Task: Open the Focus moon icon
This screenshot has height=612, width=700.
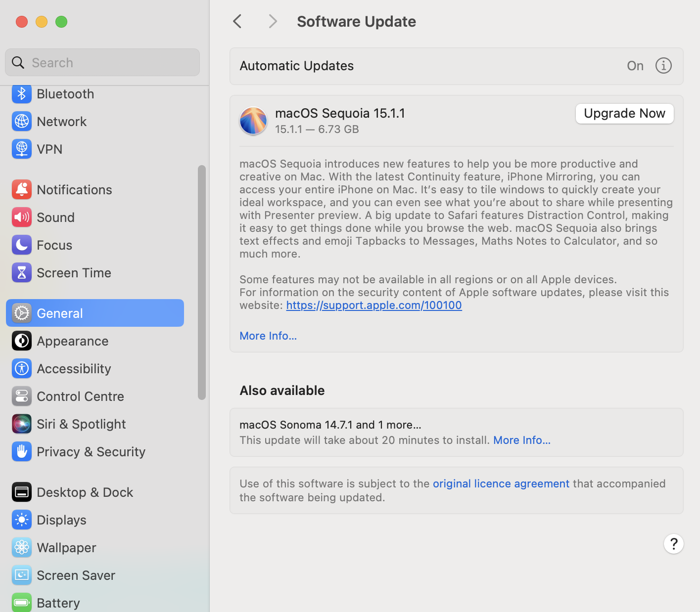Action: [22, 245]
